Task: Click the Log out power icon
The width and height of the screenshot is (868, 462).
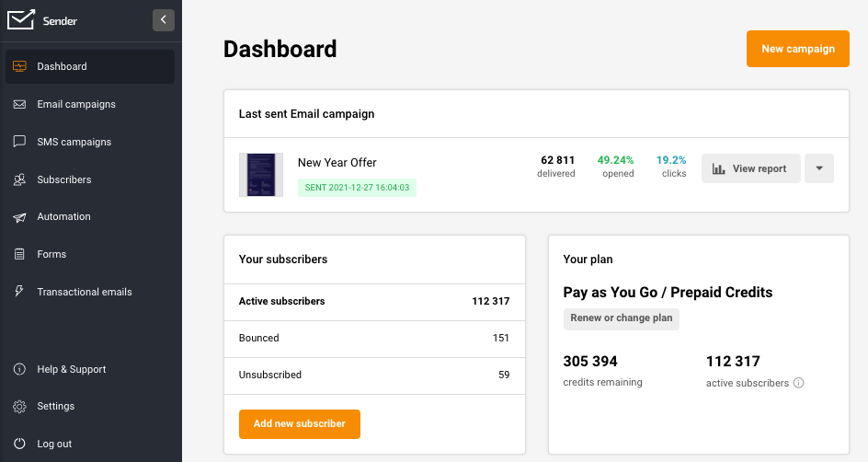Action: point(19,444)
